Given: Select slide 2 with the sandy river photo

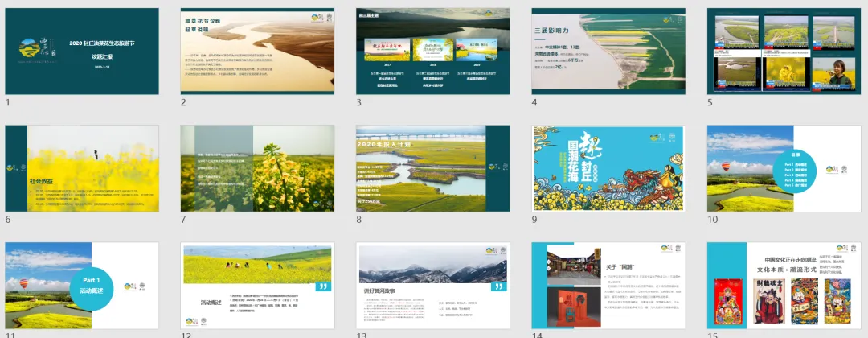Looking at the screenshot, I should (x=257, y=51).
